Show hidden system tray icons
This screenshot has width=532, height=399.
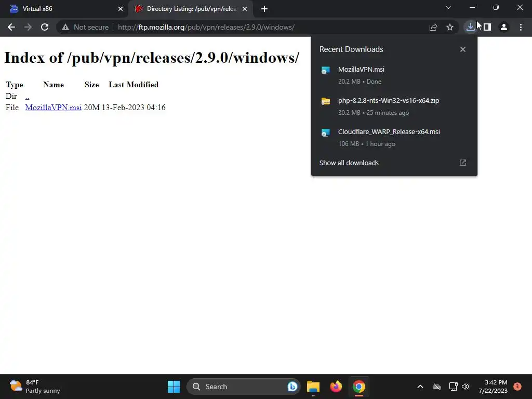[420, 387]
